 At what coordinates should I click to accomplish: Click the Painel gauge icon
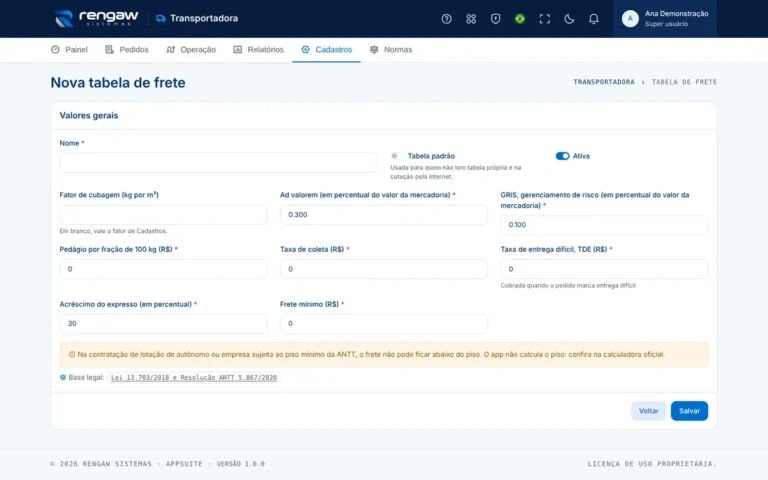55,49
